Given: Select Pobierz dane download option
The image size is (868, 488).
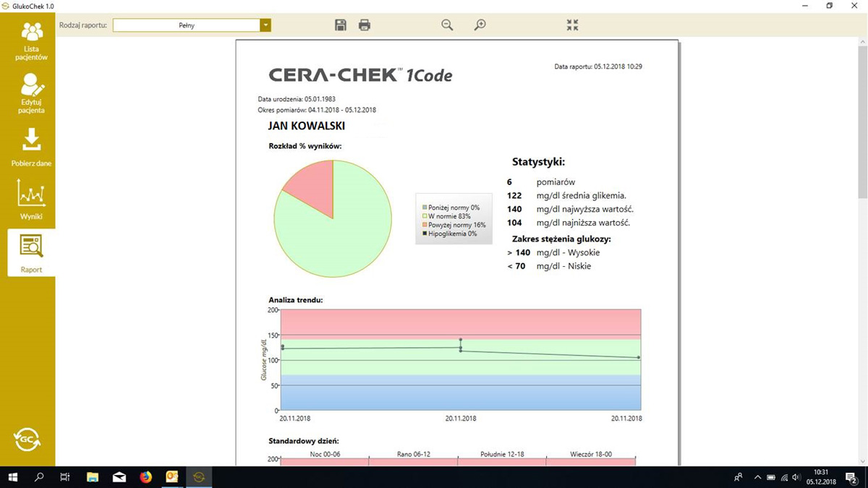Looking at the screenshot, I should tap(31, 147).
